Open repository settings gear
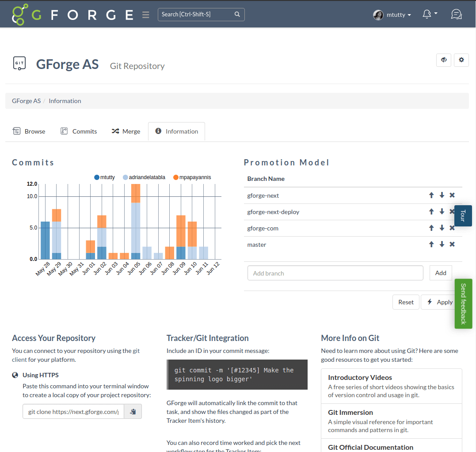 pos(461,60)
